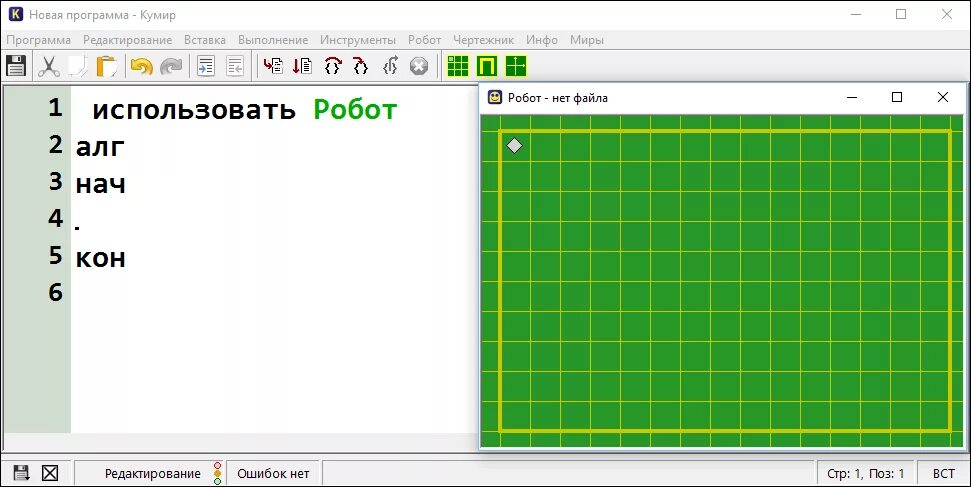
Task: Open the Робот menu
Action: point(425,40)
